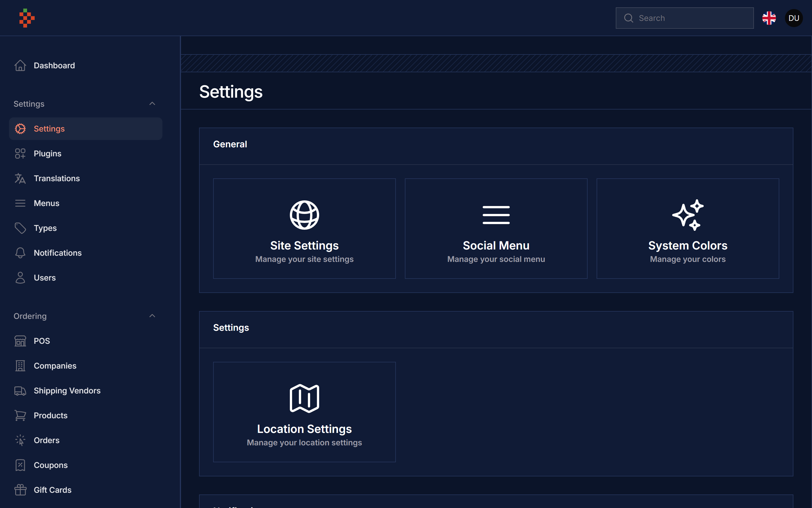Screen dimensions: 812x508
Task: Click the "Manage your location settings" subtitle
Action: [304, 443]
